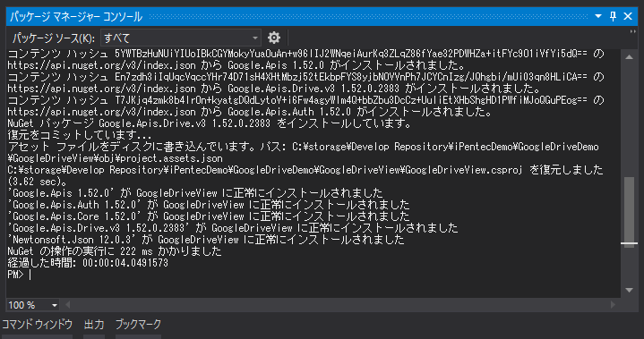Click the 'アセット ファイルをディスクに書き込んでいます' line

(x=303, y=147)
